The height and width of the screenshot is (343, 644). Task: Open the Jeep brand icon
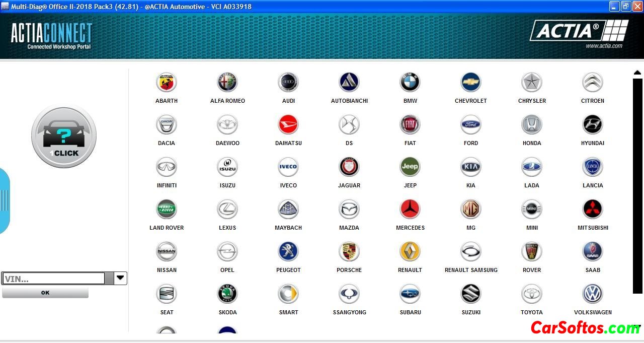[x=410, y=167]
